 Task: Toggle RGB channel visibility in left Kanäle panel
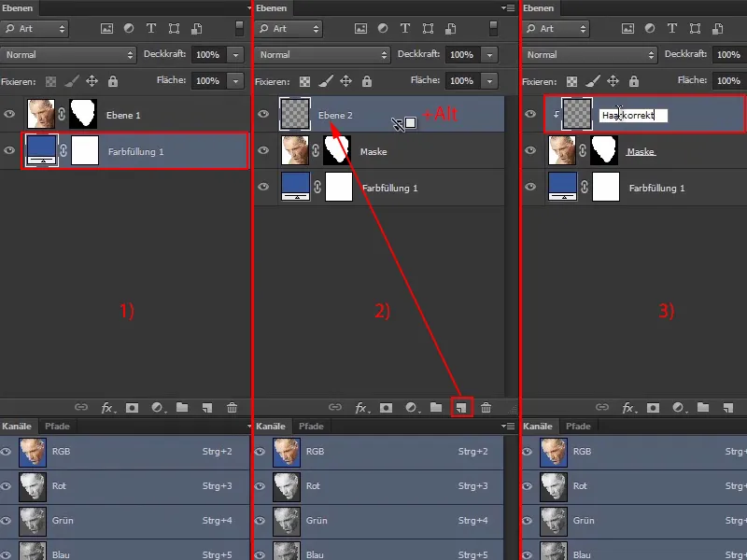coord(7,452)
